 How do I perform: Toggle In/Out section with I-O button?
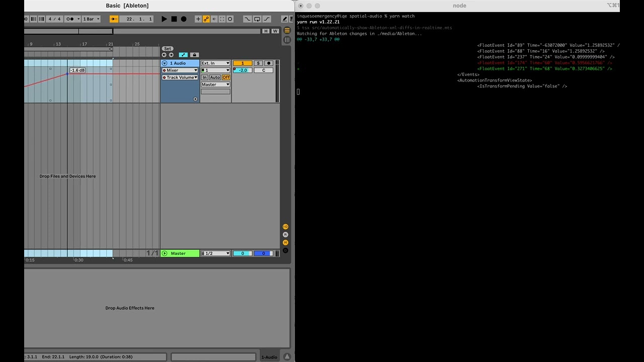point(285,227)
